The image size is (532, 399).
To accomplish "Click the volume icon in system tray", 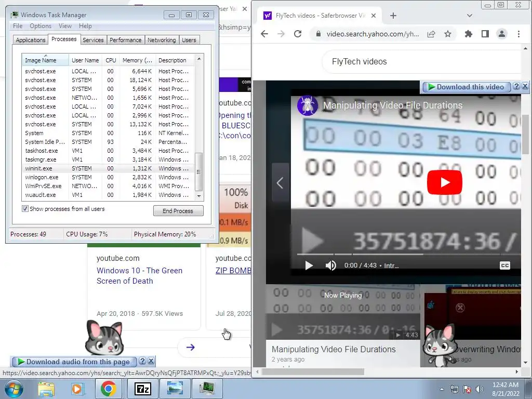I will (x=480, y=389).
